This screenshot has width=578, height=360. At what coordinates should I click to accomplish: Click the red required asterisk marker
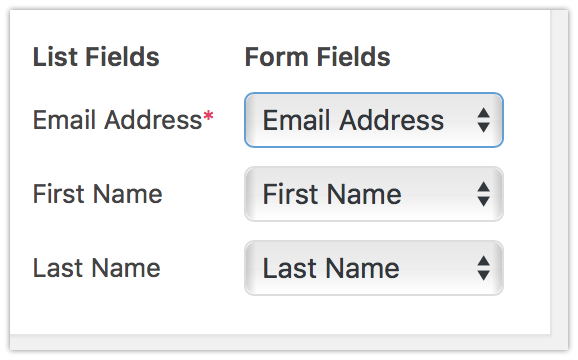pyautogui.click(x=209, y=115)
